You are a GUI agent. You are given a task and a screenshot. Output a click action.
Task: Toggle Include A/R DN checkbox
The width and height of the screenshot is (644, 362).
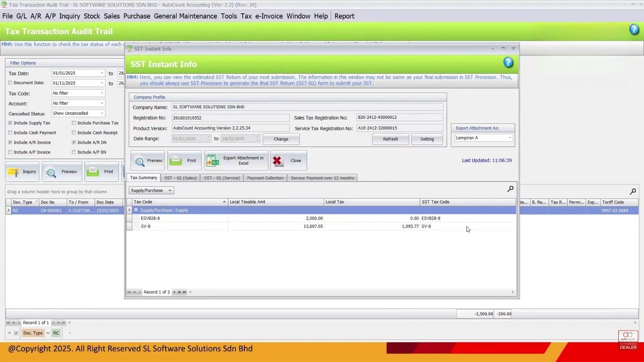tap(74, 143)
